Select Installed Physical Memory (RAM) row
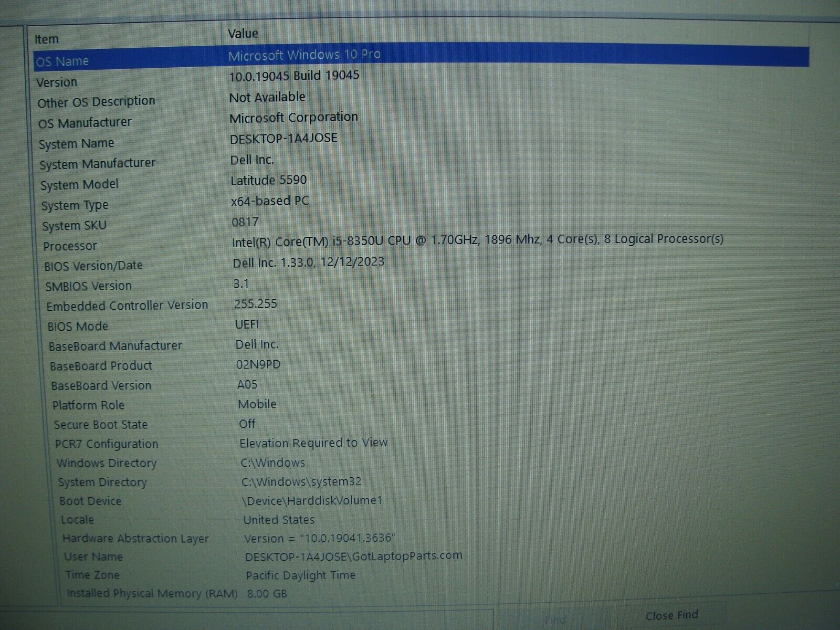Viewport: 840px width, 630px height. pos(152,594)
